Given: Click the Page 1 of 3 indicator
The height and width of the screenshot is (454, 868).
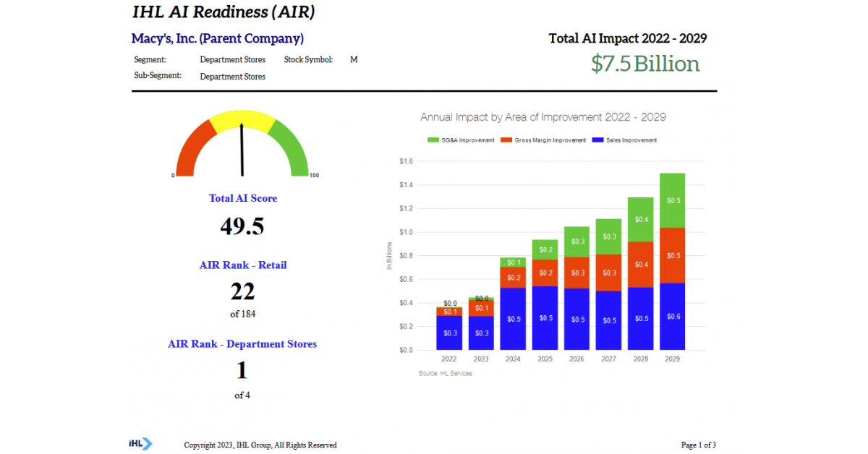Looking at the screenshot, I should 698,445.
